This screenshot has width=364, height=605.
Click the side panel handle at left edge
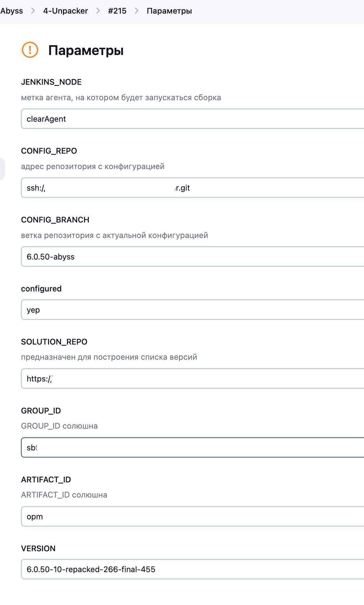tap(2, 169)
